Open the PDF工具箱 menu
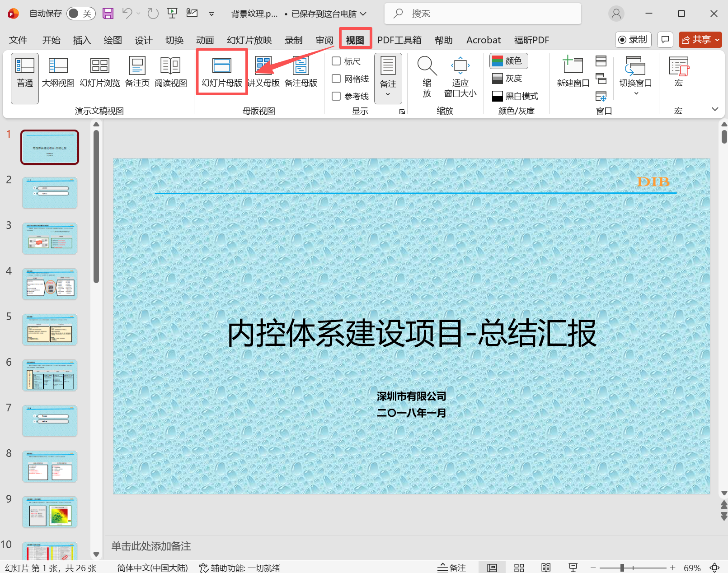 [x=399, y=40]
